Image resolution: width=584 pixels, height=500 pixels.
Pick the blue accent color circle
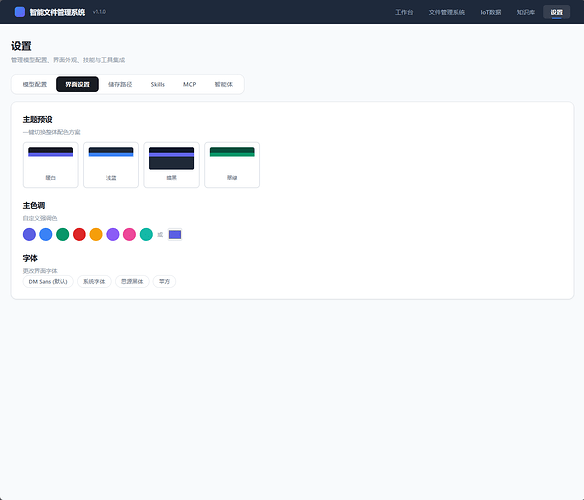click(x=46, y=234)
